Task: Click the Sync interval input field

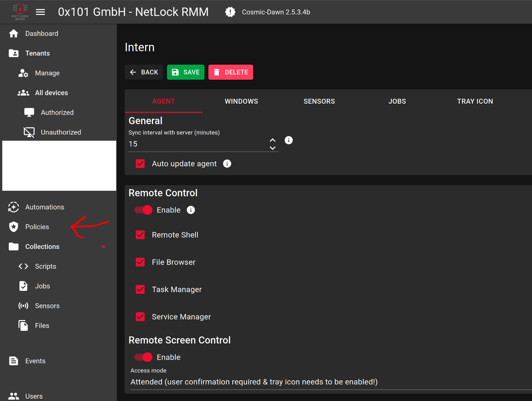Action: 195,144
